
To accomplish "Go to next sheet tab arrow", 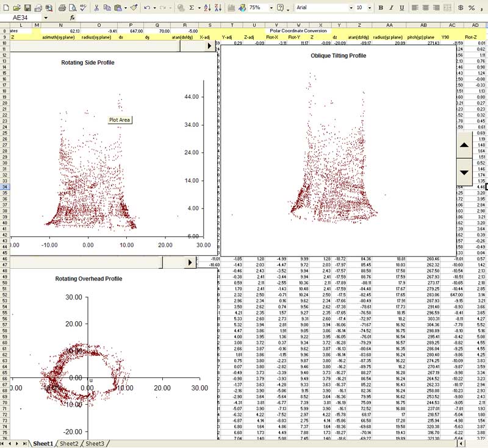I will [17, 443].
